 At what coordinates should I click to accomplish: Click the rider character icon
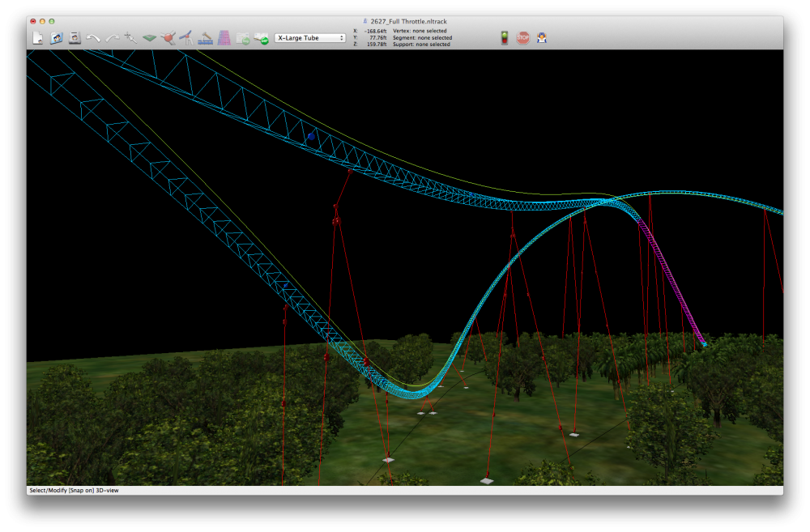pyautogui.click(x=542, y=37)
